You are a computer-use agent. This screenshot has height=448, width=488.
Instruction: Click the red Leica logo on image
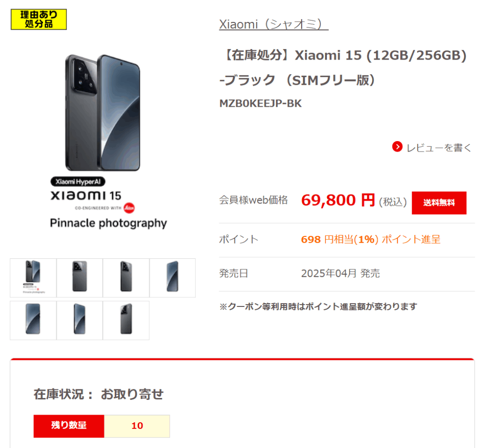pos(129,208)
